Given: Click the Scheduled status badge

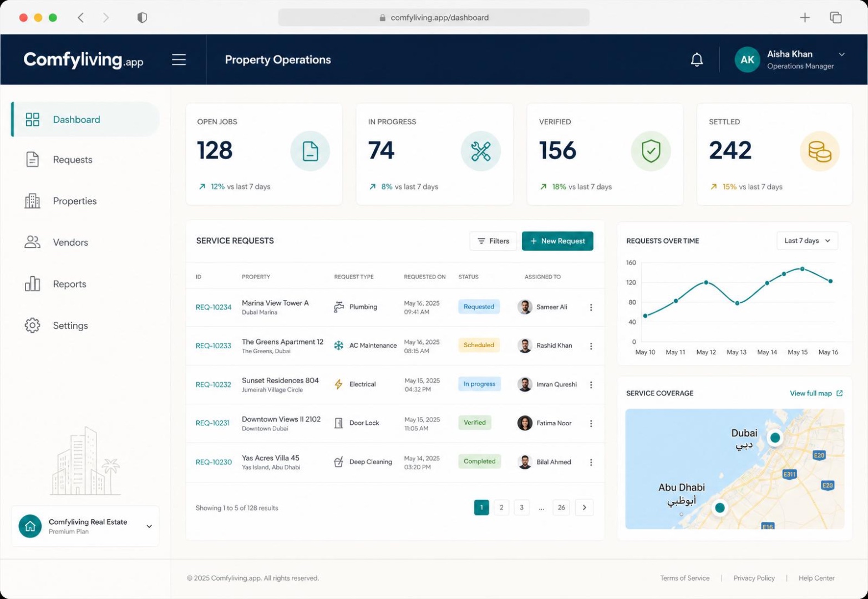Looking at the screenshot, I should tap(479, 345).
